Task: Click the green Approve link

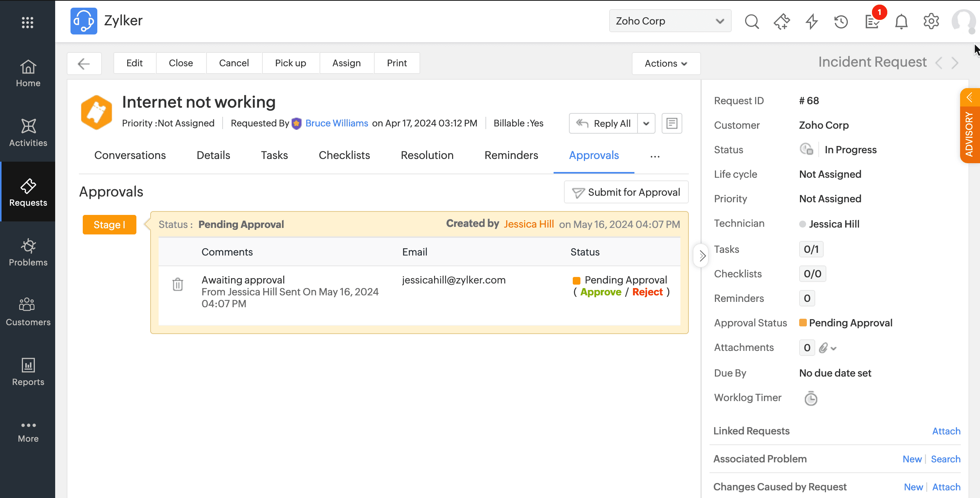Action: click(x=600, y=292)
